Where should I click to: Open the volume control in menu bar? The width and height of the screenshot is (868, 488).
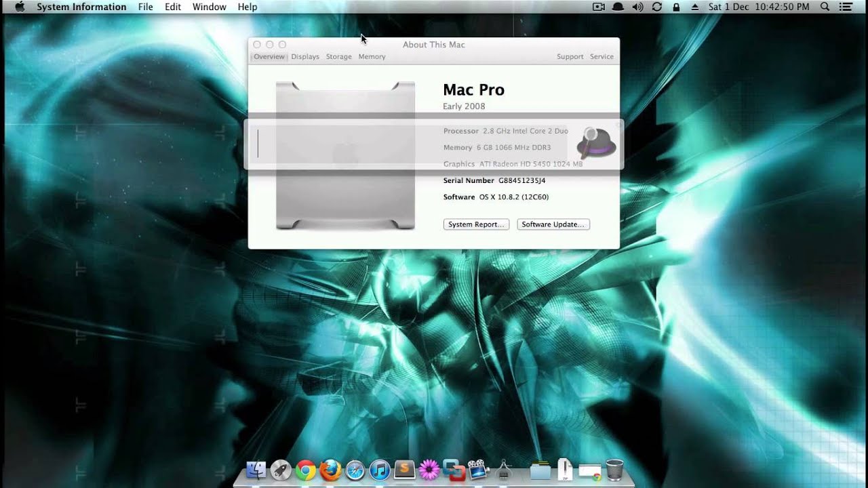click(x=637, y=7)
